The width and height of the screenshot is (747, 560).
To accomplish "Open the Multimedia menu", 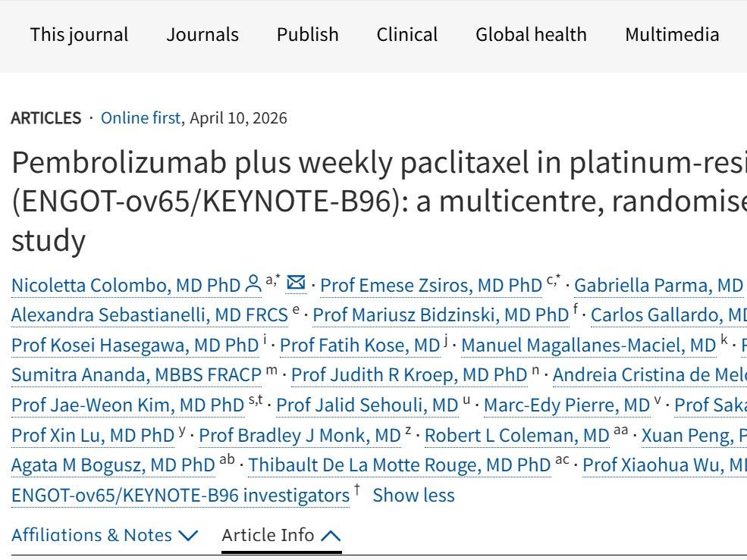I will tap(671, 35).
